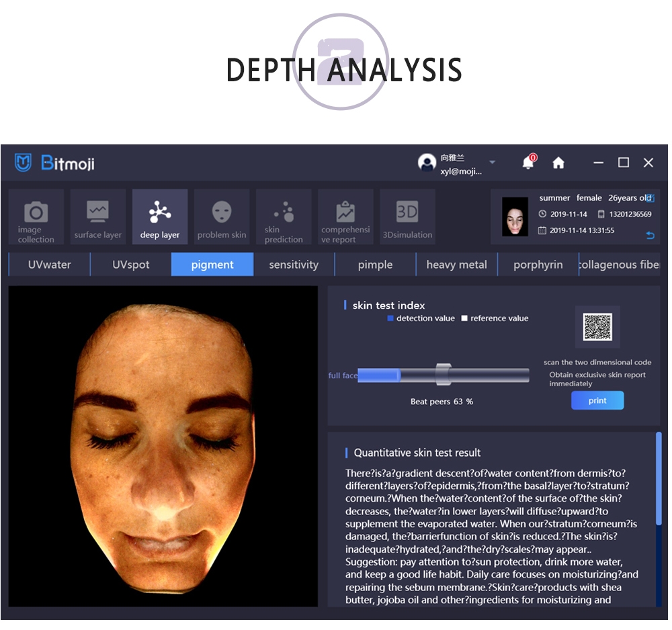Click the patient face thumbnail
This screenshot has height=630, width=672.
tap(515, 216)
